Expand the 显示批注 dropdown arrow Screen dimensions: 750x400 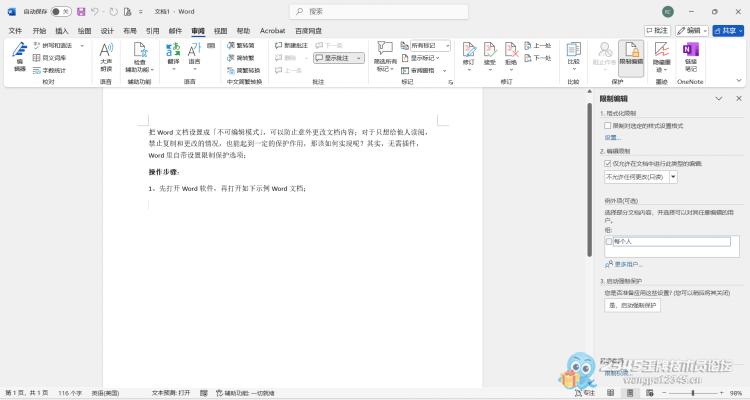point(359,58)
